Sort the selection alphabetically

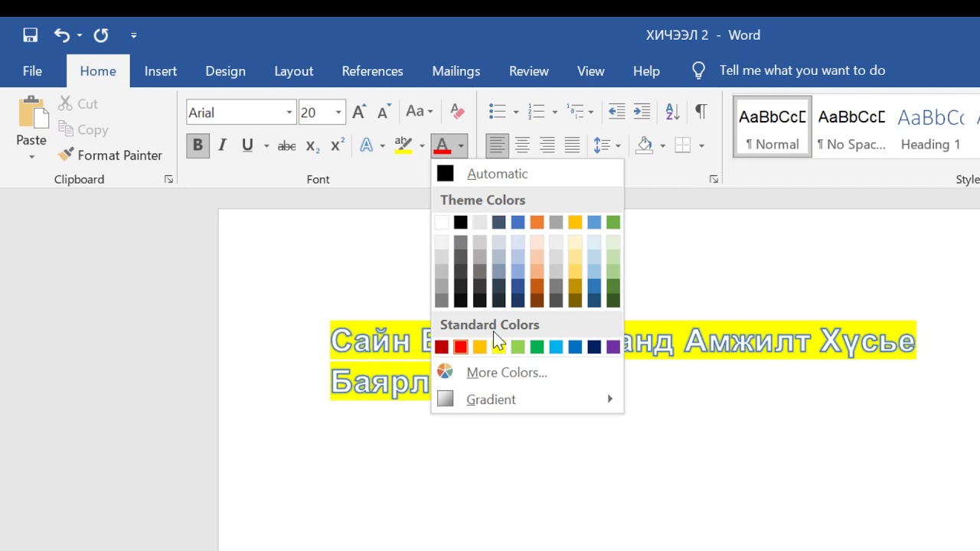coord(672,112)
